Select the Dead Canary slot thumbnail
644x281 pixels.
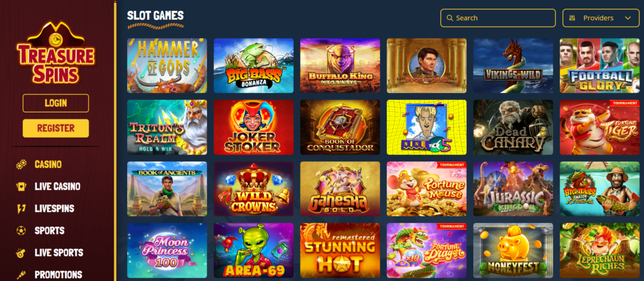[513, 128]
